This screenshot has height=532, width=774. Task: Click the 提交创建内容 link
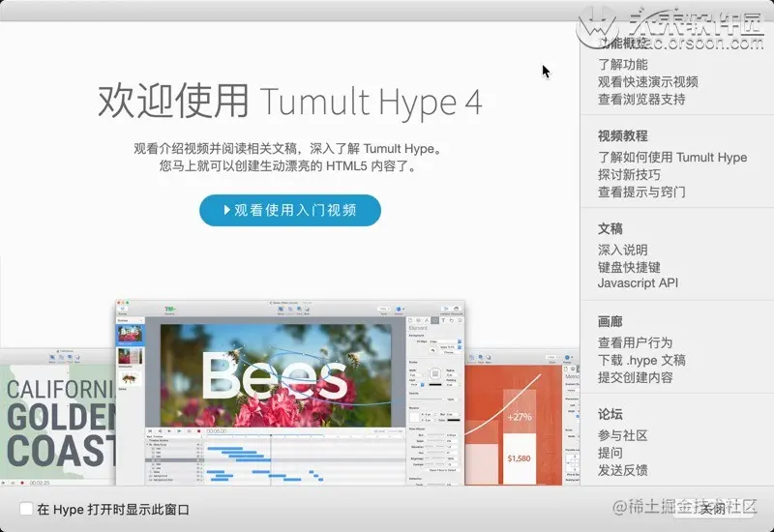[x=635, y=377]
